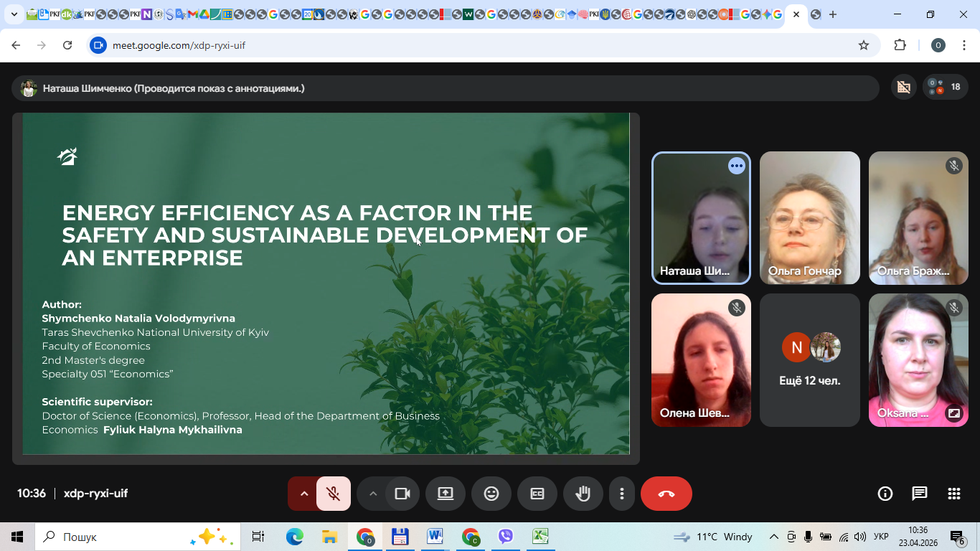
Task: Open Viber from the Windows taskbar
Action: click(x=506, y=537)
